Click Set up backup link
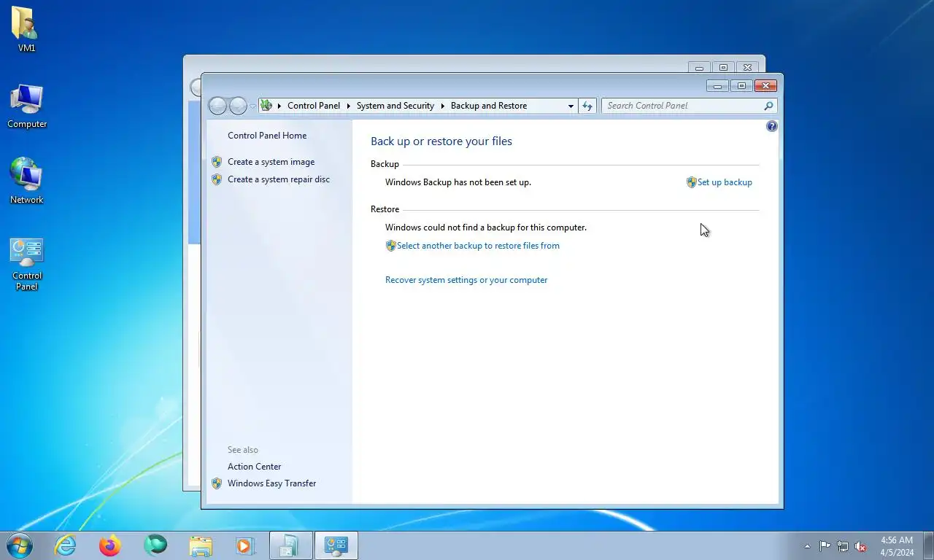The width and height of the screenshot is (934, 560). click(x=725, y=182)
